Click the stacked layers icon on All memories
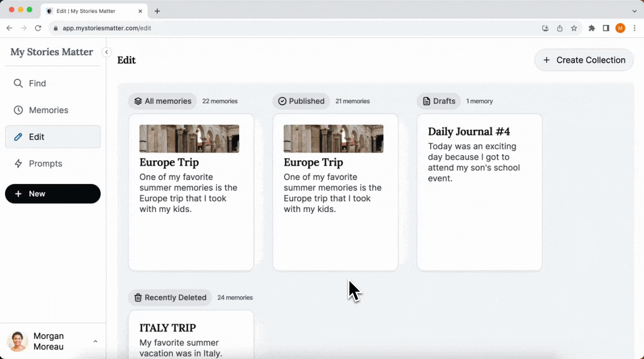 click(x=138, y=101)
